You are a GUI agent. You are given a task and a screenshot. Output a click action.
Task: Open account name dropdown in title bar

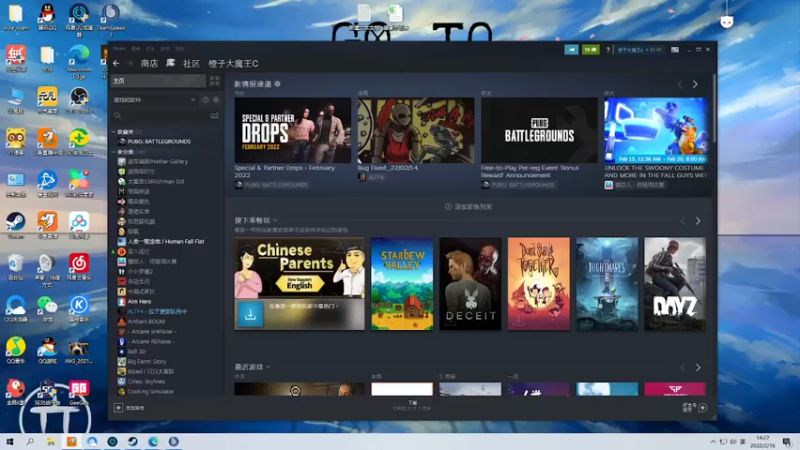[639, 49]
